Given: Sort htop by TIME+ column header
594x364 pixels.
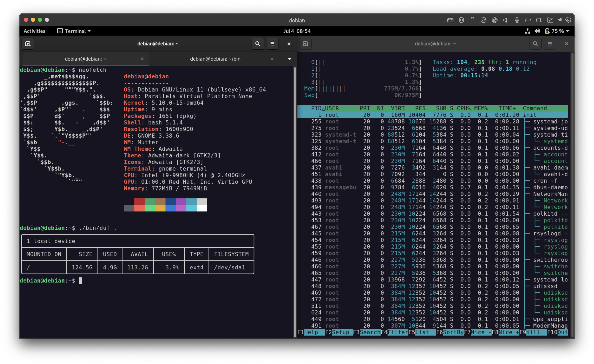Looking at the screenshot, I should (507, 108).
